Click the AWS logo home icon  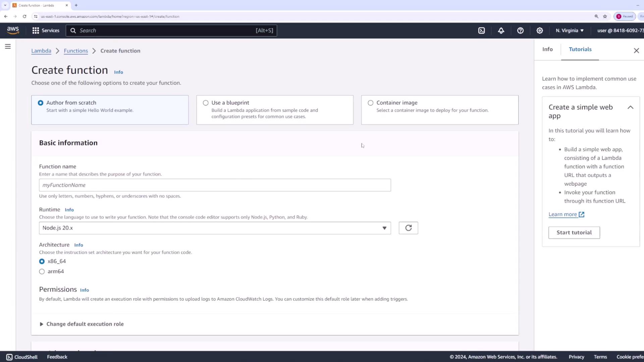[13, 30]
